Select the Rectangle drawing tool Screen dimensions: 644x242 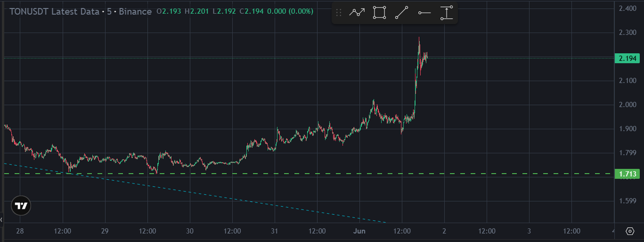379,13
